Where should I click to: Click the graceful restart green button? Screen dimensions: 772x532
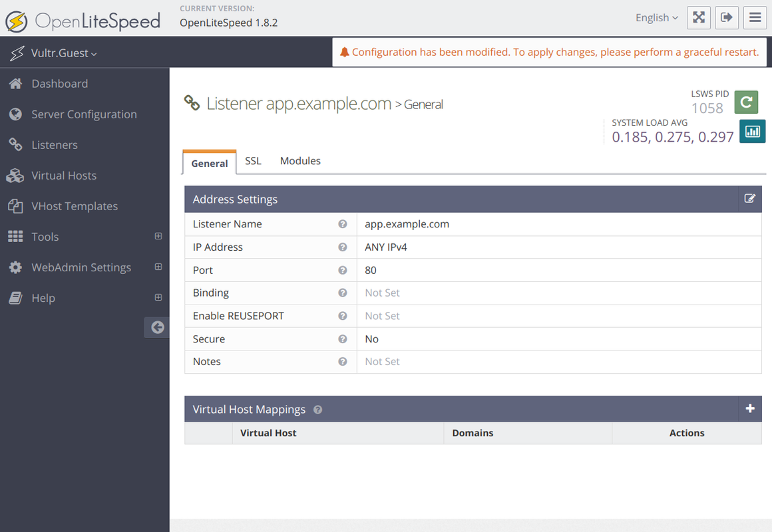click(746, 102)
